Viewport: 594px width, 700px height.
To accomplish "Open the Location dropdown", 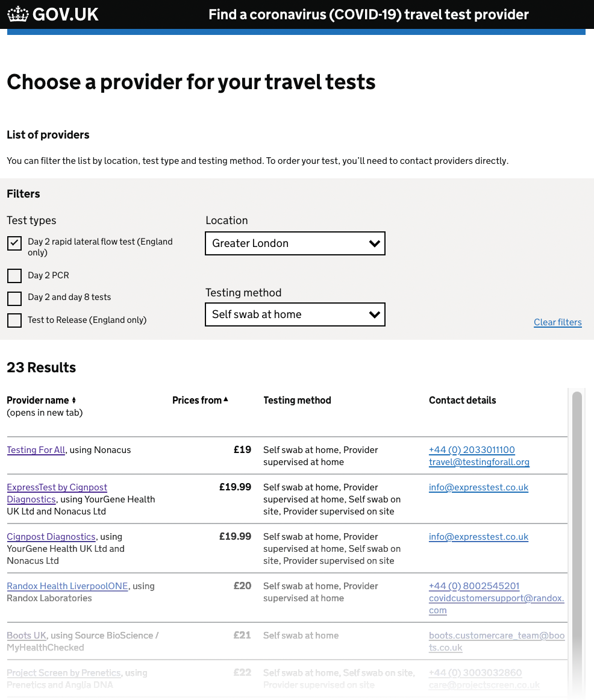I will pyautogui.click(x=295, y=243).
